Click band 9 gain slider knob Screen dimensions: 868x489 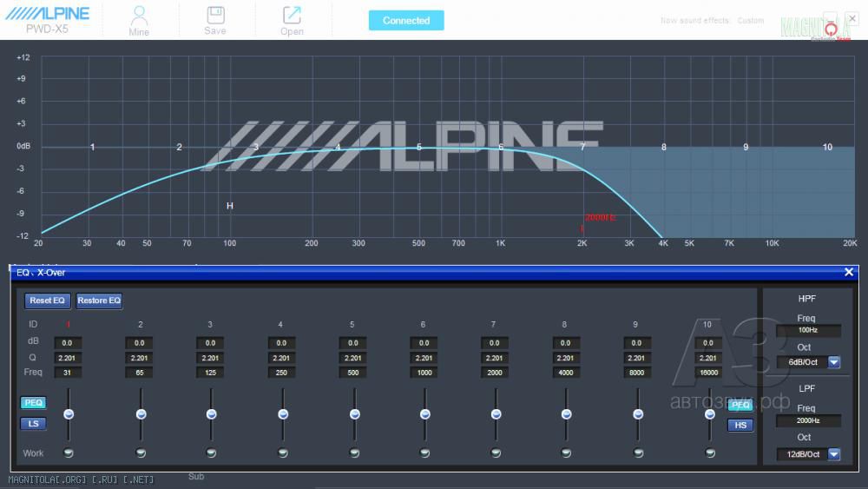(x=638, y=414)
